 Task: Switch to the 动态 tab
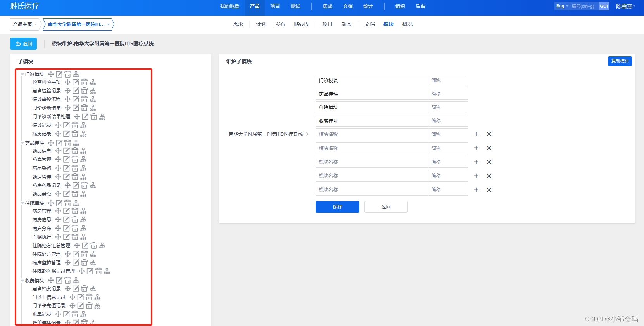[x=346, y=24]
